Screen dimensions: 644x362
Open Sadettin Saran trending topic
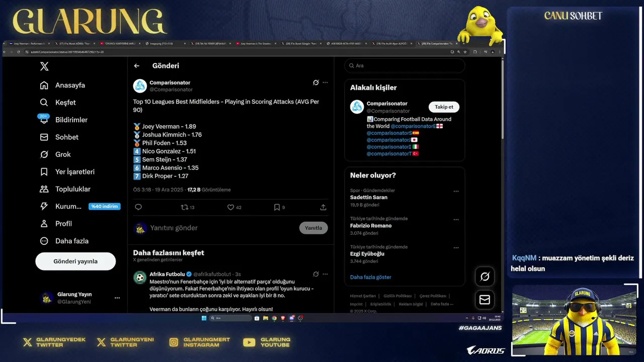click(x=369, y=198)
